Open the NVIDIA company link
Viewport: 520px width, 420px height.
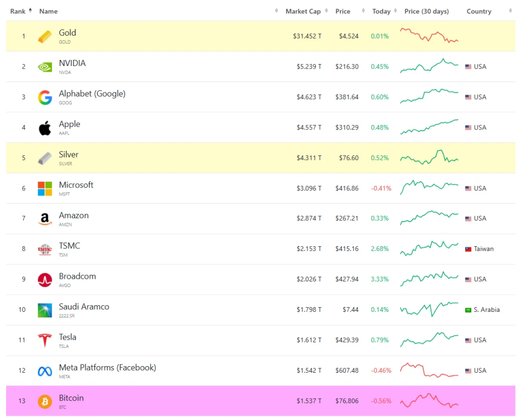tap(72, 63)
